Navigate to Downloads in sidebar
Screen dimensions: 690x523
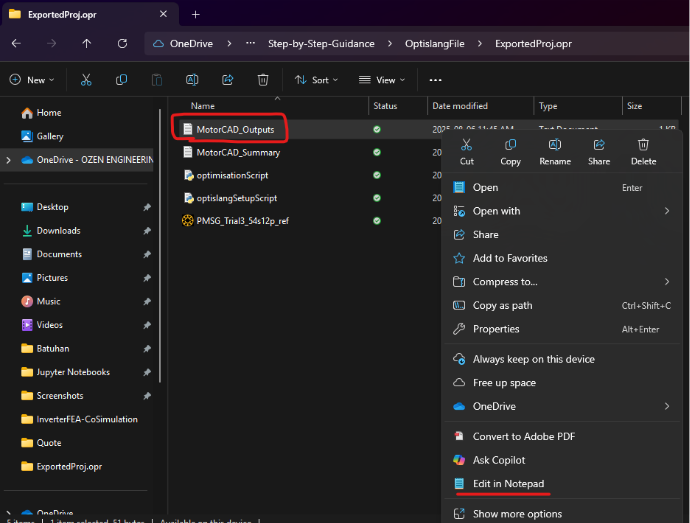pyautogui.click(x=58, y=231)
